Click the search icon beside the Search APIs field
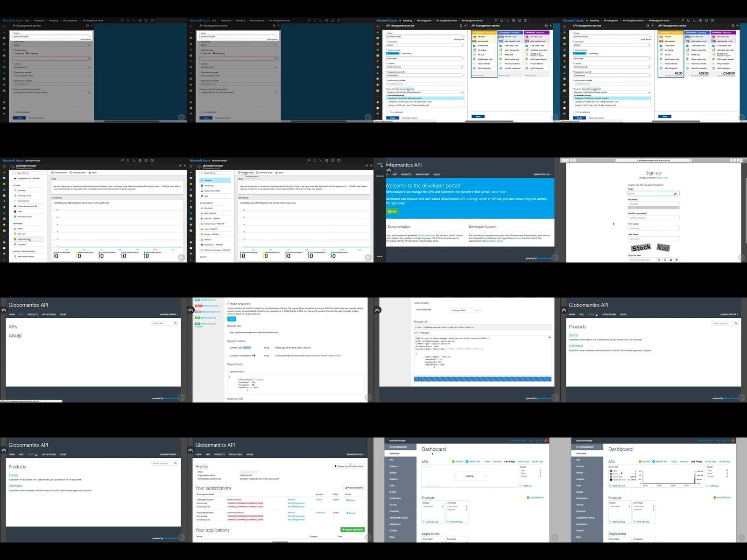The height and width of the screenshot is (560, 747). pos(176,323)
